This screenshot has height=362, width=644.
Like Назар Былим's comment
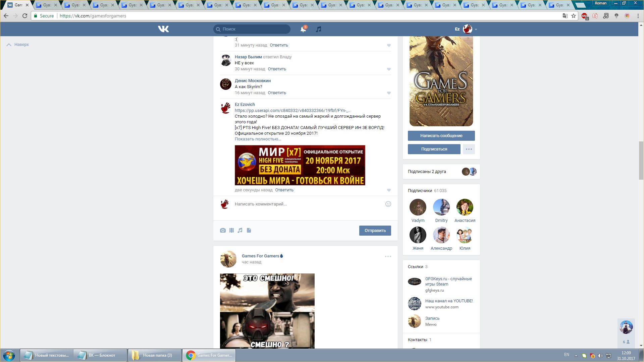click(x=389, y=69)
